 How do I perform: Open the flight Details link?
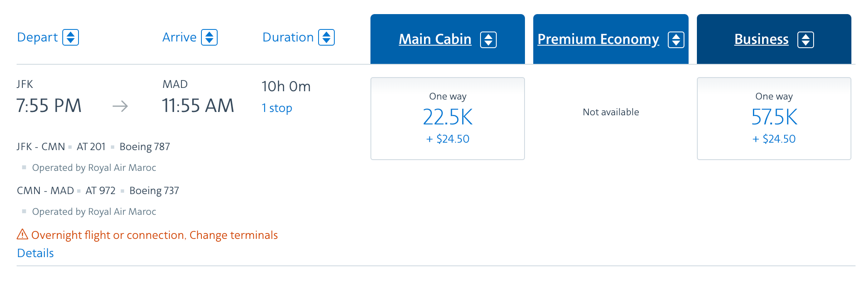pyautogui.click(x=35, y=253)
